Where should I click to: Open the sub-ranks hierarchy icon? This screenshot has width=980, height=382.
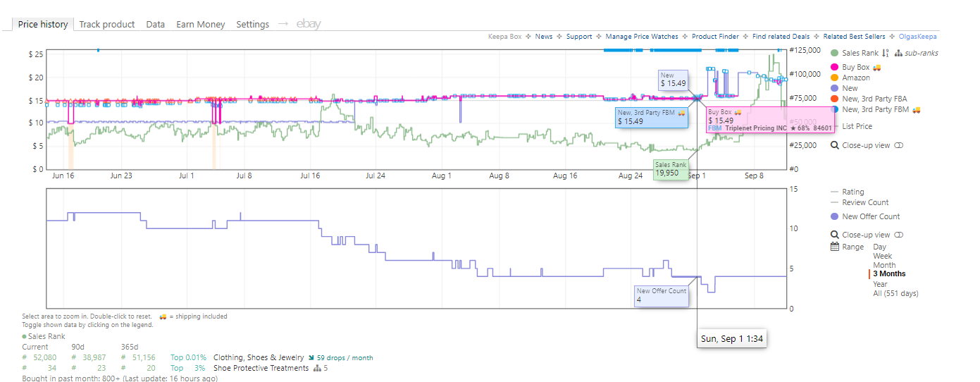(898, 53)
